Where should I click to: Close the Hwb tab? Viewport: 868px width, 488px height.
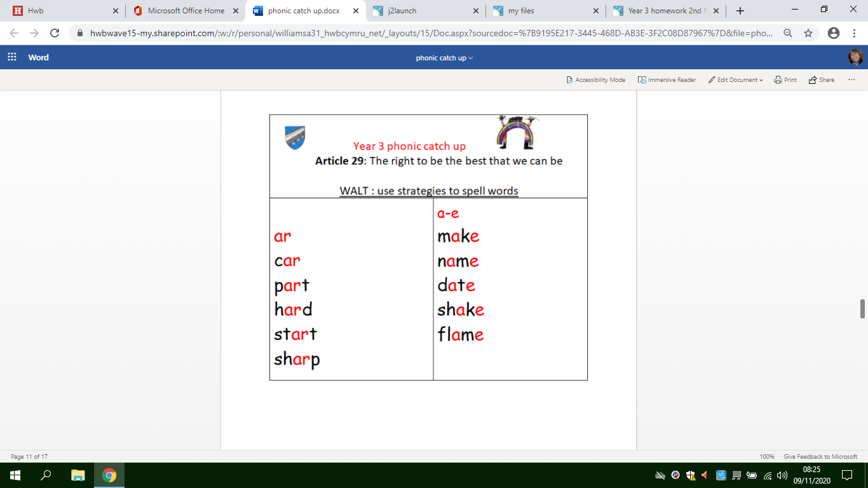115,11
